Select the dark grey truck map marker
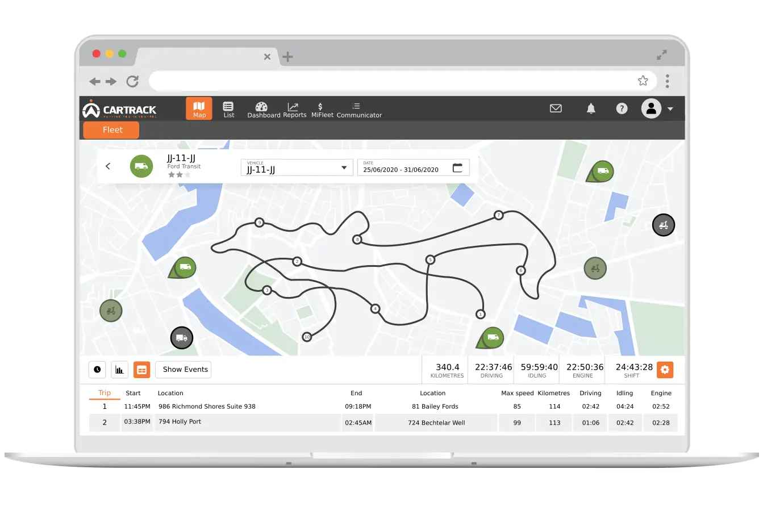Screen dimensions: 763x532 [x=182, y=338]
